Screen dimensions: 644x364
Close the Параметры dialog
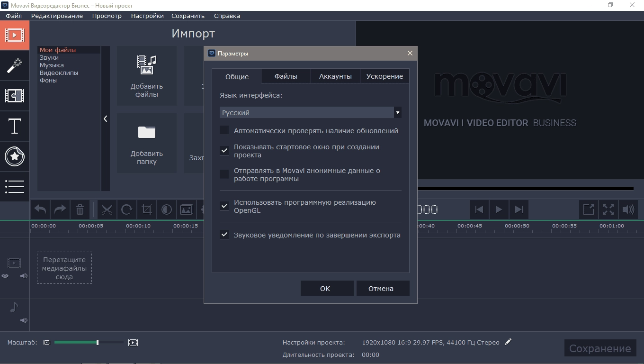click(410, 53)
